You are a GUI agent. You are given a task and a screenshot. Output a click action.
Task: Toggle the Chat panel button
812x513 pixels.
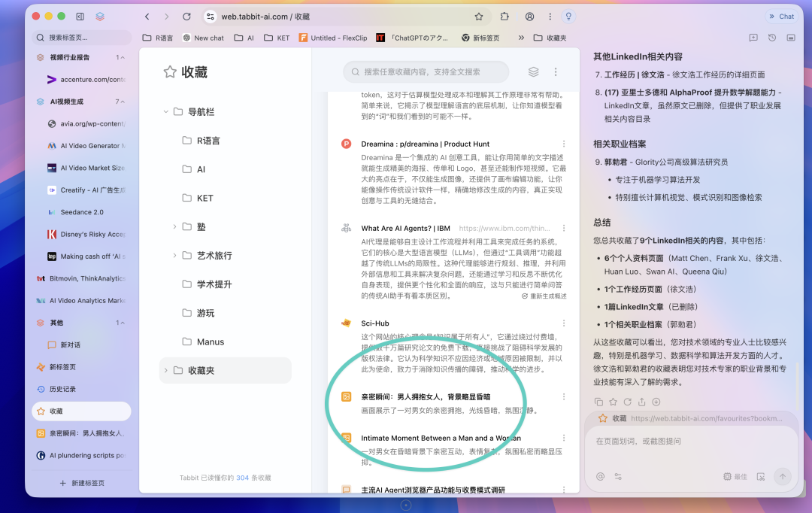click(781, 17)
